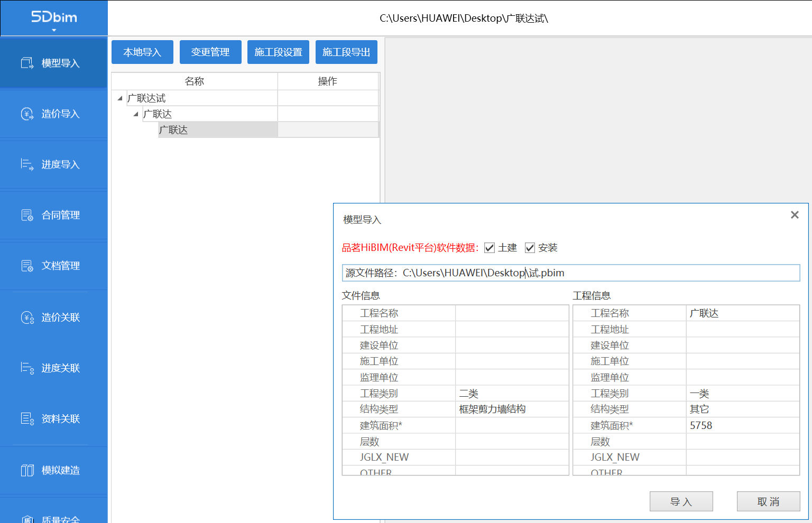The width and height of the screenshot is (812, 523).
Task: Collapse the 广联达试 tree node
Action: coord(120,98)
